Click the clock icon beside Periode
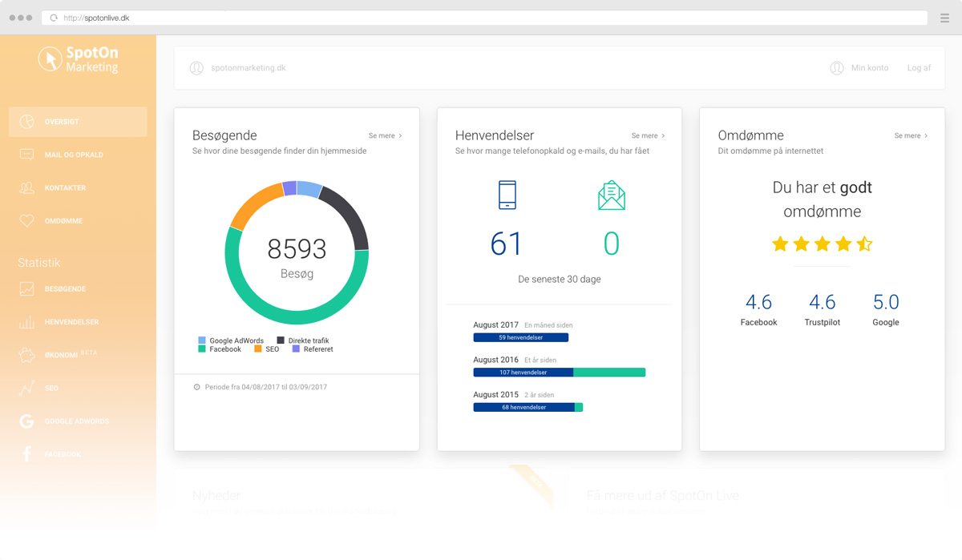Viewport: 962px width, 560px height. point(196,387)
